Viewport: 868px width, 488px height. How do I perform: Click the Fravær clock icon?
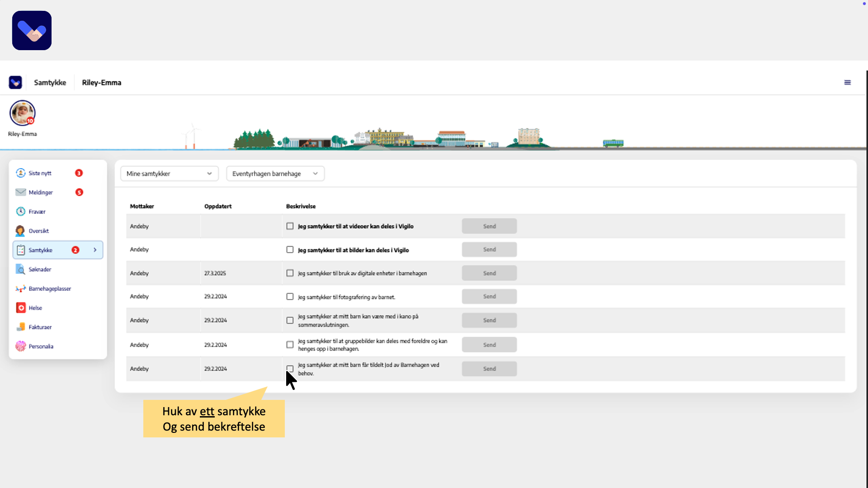point(21,211)
